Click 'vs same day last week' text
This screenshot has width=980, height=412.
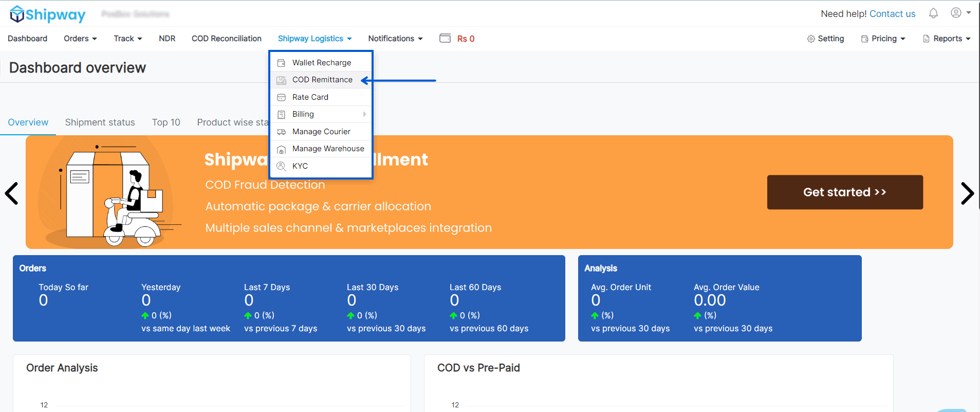[x=186, y=329]
